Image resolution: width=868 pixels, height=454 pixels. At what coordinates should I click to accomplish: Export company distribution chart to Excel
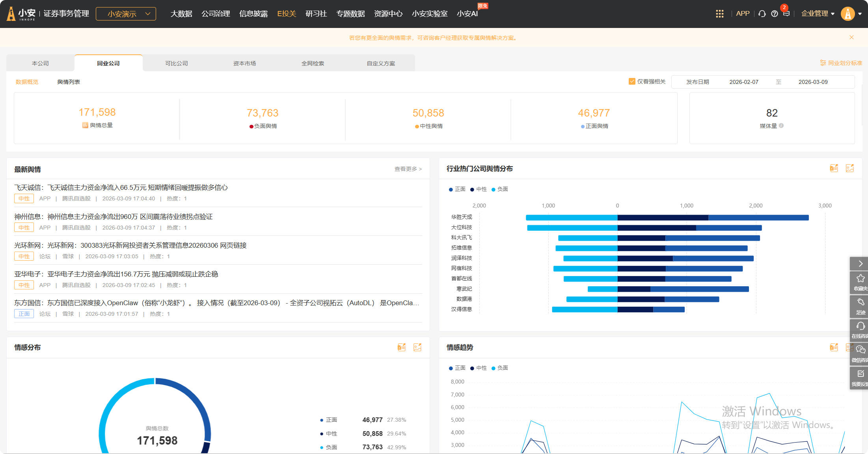pos(834,169)
